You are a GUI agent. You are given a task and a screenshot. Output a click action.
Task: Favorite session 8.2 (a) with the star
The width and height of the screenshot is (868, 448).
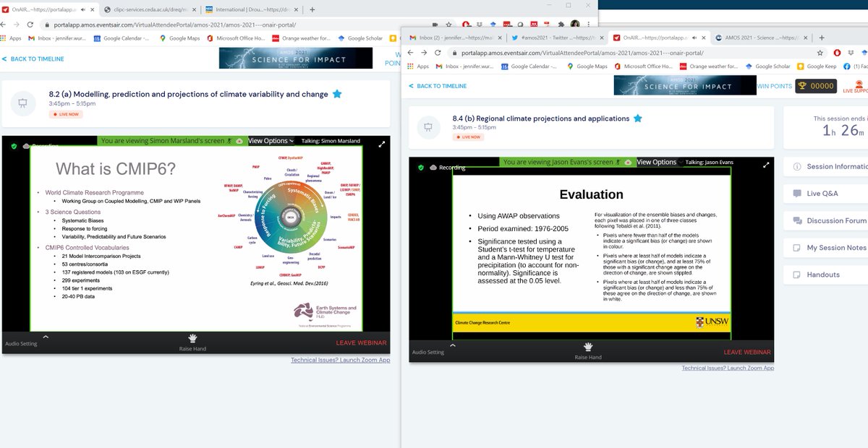pyautogui.click(x=337, y=94)
